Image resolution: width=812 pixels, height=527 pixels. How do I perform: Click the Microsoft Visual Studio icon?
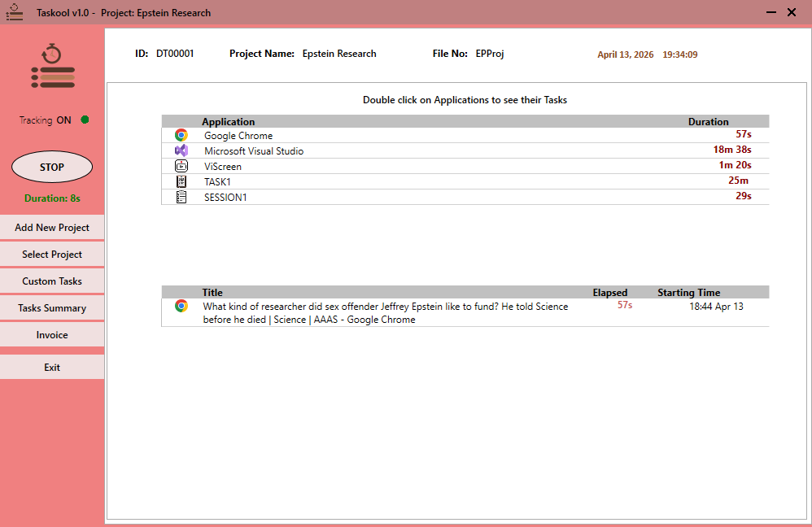pos(181,150)
